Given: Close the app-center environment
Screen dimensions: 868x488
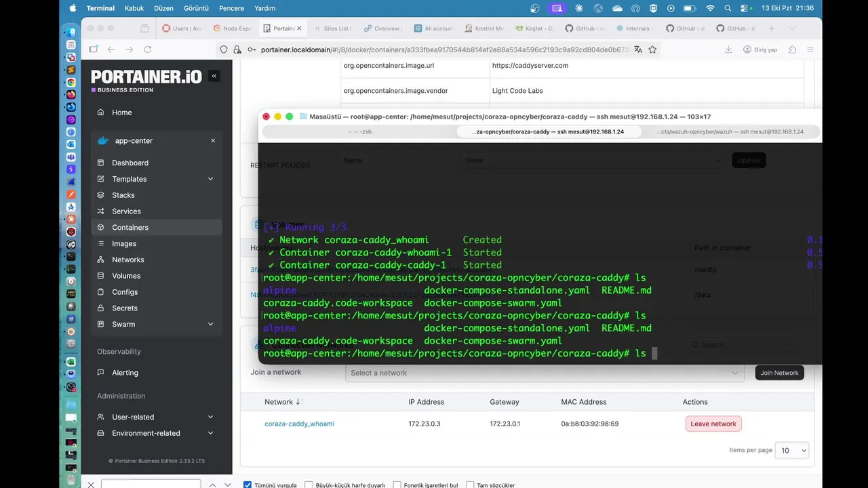Looking at the screenshot, I should click(213, 141).
